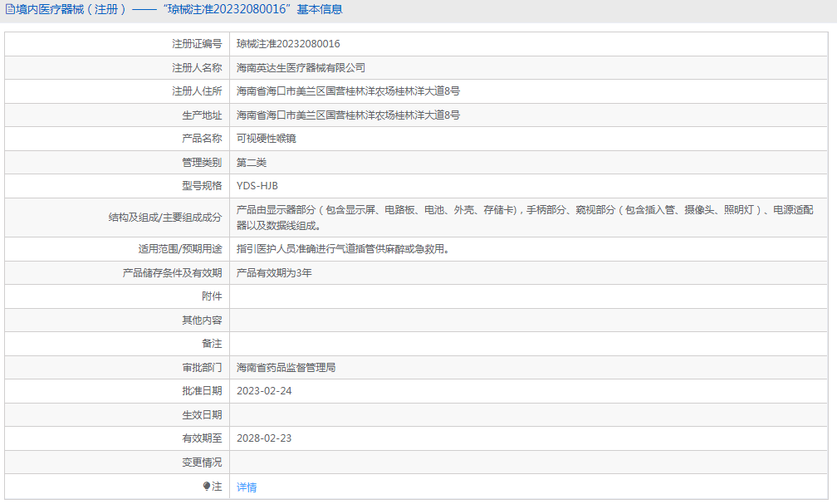Click the 结构及组成/主要组成成分 label
837x504 pixels.
tap(165, 218)
